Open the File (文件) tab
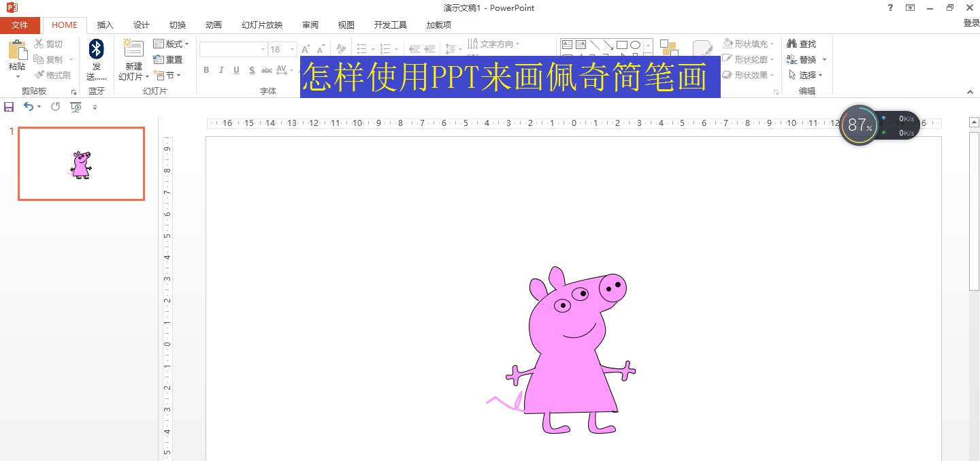980x461 pixels. pos(20,25)
